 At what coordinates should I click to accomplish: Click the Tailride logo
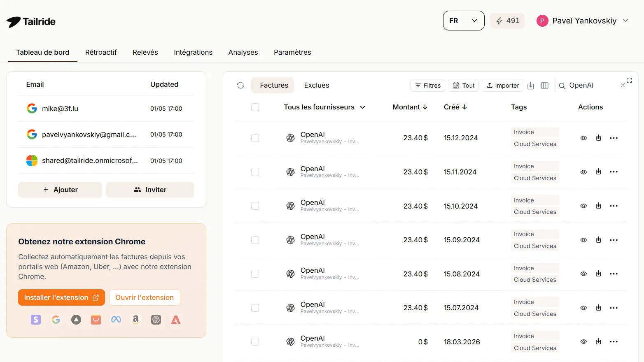31,21
